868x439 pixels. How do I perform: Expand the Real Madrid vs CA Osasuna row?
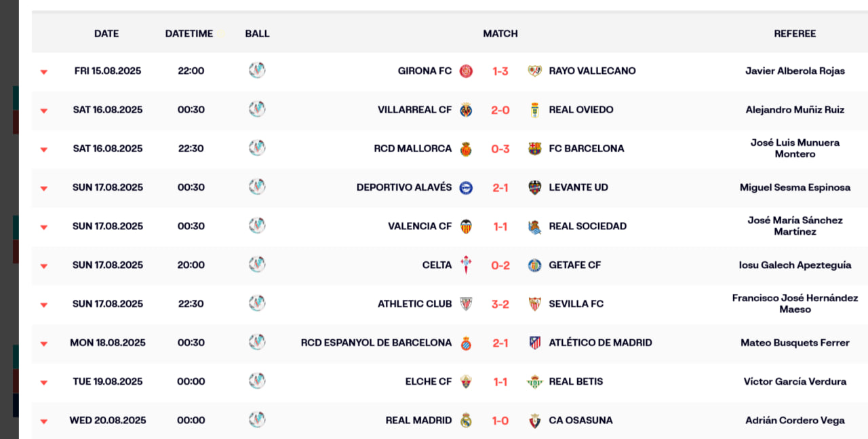44,421
